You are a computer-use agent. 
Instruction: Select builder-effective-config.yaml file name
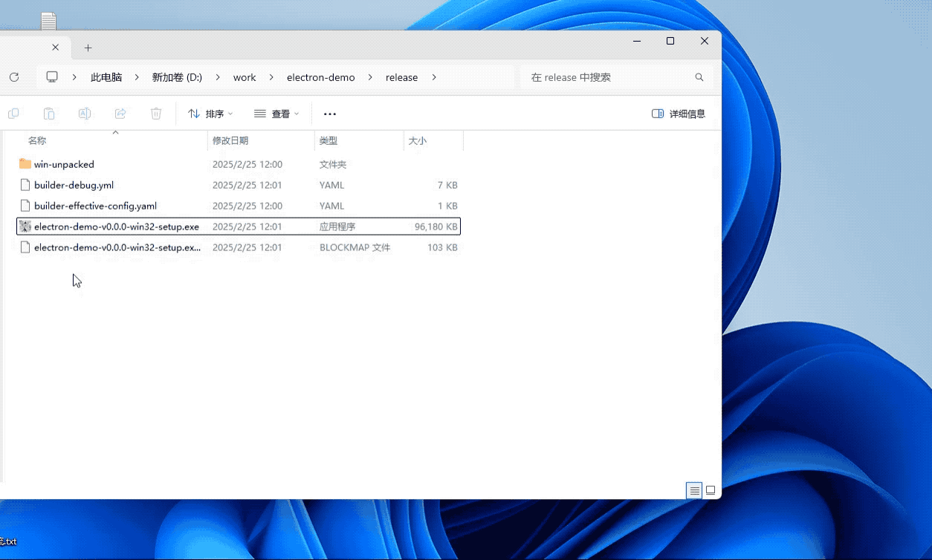click(x=95, y=206)
